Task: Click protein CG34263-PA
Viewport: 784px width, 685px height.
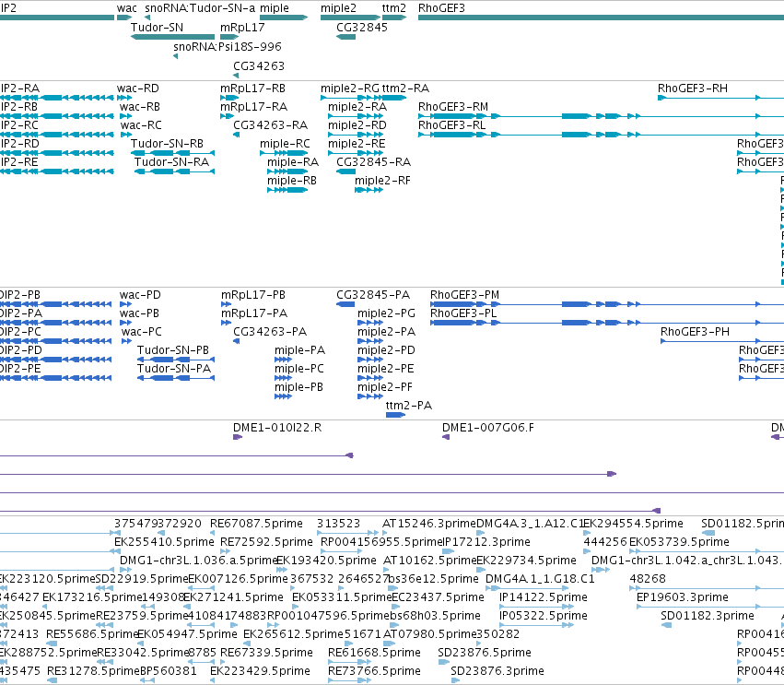Action: 270,332
